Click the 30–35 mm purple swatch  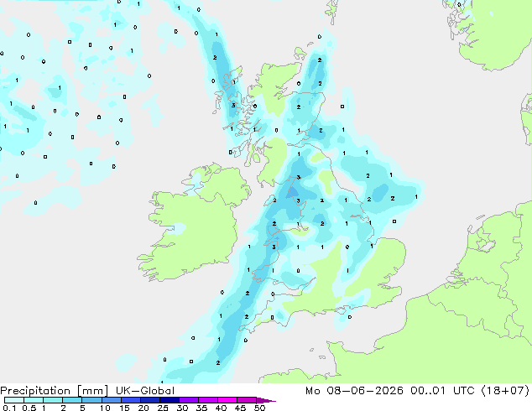click(x=188, y=400)
